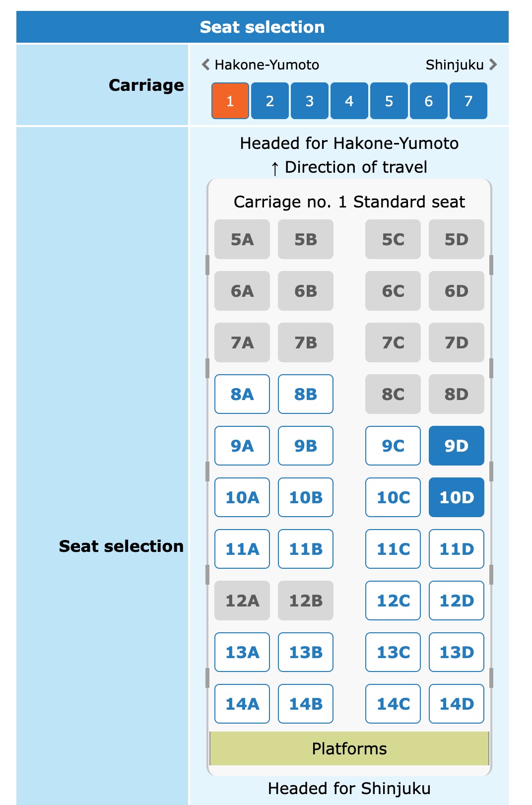Choose seat 14D near the platforms
The width and height of the screenshot is (532, 805).
[x=456, y=703]
